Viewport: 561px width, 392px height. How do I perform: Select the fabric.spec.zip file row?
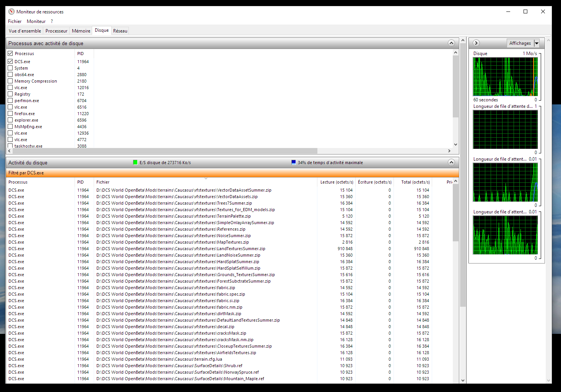click(229, 294)
